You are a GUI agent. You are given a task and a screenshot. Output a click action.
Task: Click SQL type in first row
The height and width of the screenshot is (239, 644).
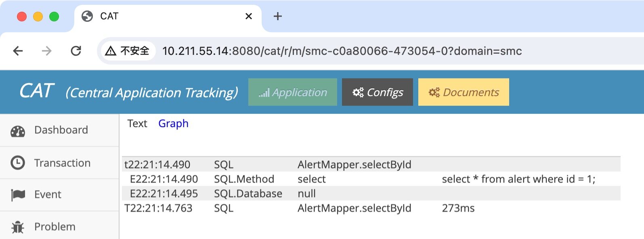(x=224, y=165)
